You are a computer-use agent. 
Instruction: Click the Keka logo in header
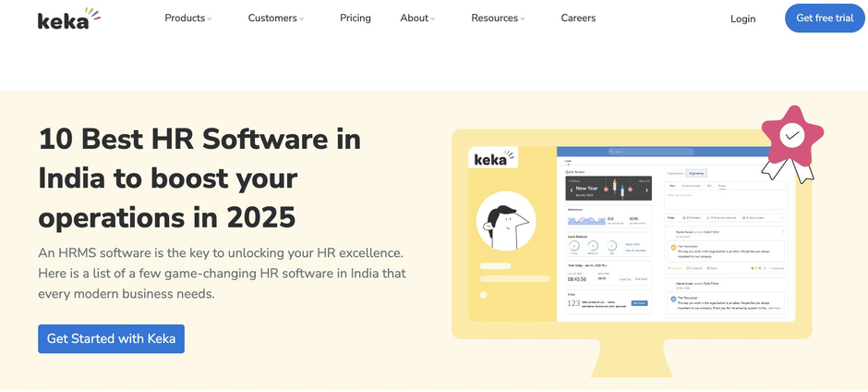click(69, 18)
